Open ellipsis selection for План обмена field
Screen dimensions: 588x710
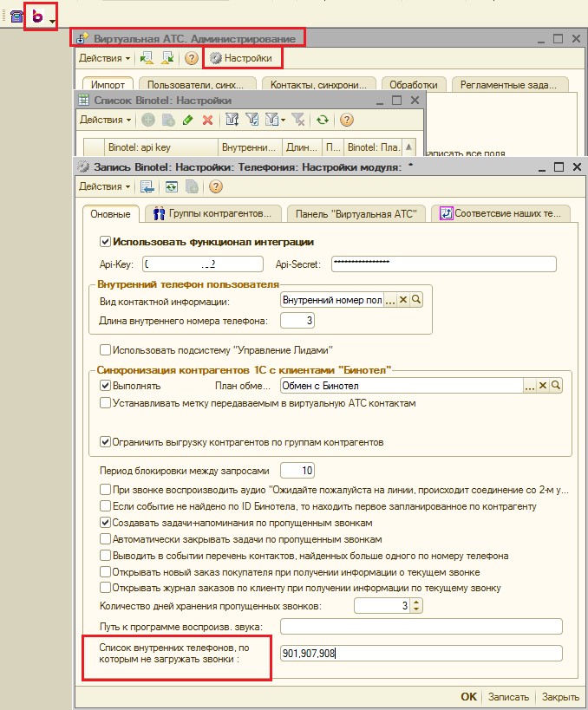point(530,385)
